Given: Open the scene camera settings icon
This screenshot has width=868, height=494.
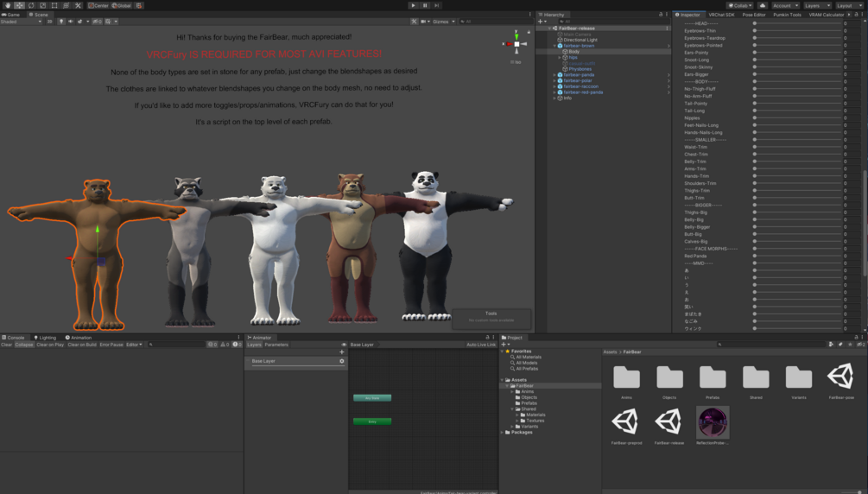Looking at the screenshot, I should [x=425, y=21].
